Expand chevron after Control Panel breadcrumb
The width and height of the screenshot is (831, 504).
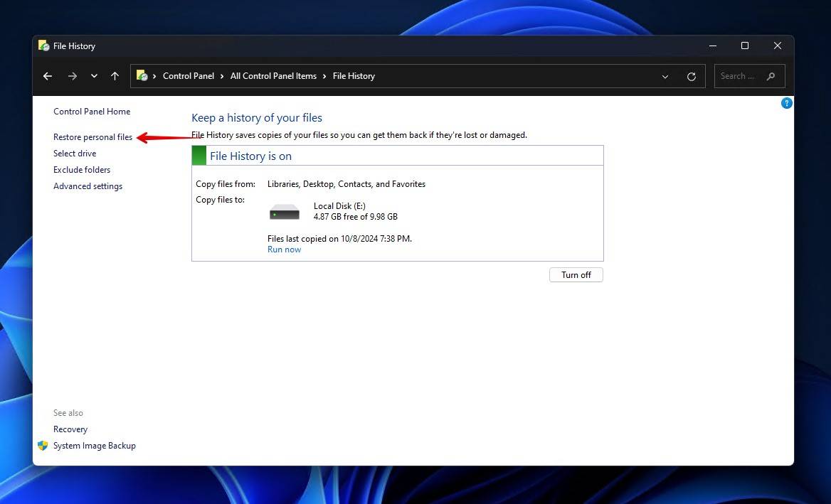click(x=222, y=76)
